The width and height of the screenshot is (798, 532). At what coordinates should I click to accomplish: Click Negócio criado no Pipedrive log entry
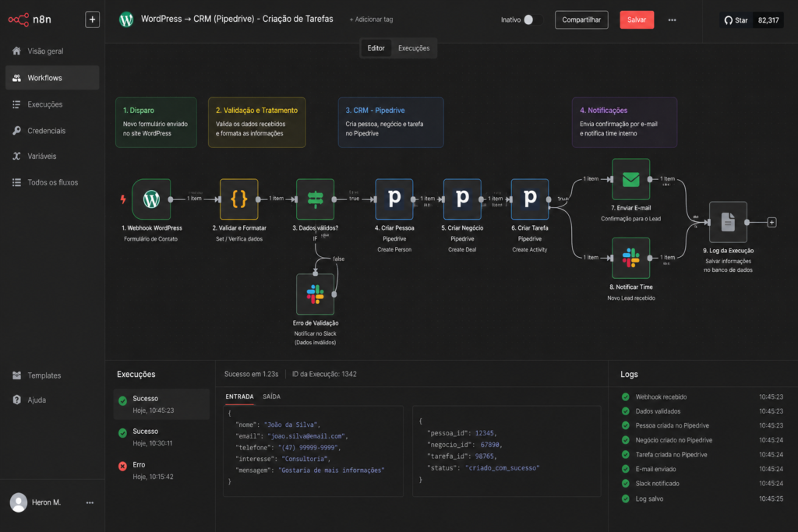pyautogui.click(x=702, y=440)
